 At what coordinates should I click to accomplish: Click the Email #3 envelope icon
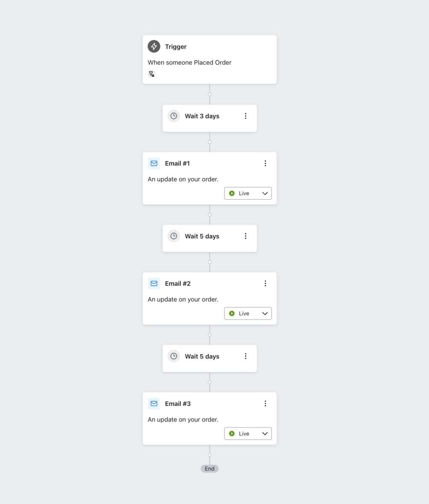(x=154, y=404)
